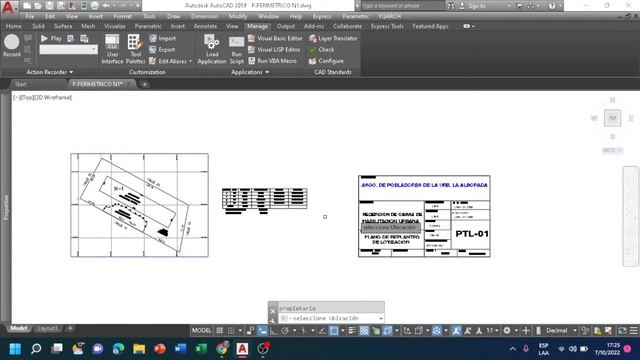640x360 pixels.
Task: Click the Play action macro button
Action: (51, 38)
